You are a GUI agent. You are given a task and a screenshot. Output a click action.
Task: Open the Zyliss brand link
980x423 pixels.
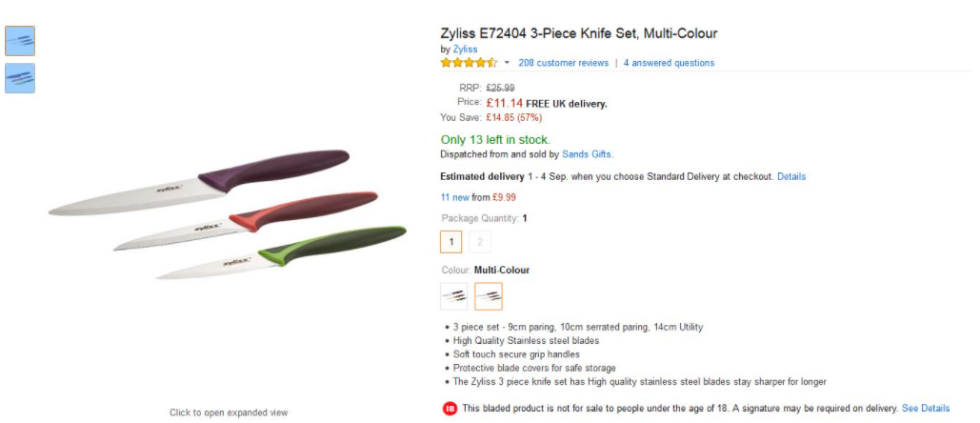465,50
